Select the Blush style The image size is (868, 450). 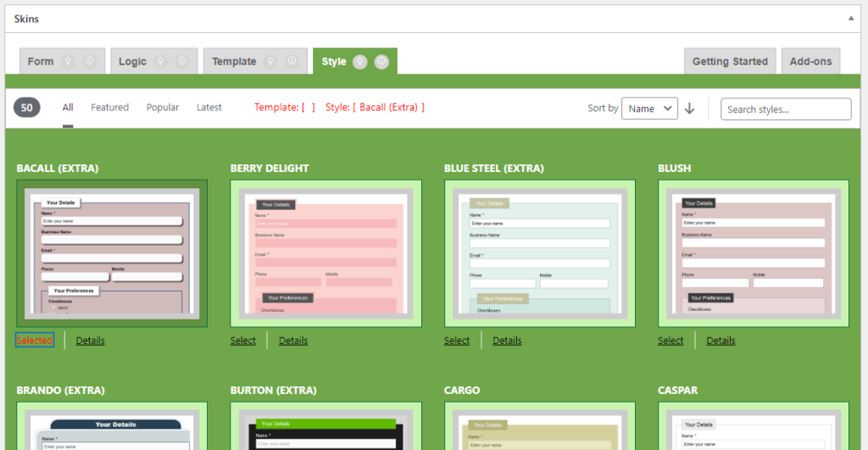pos(670,341)
